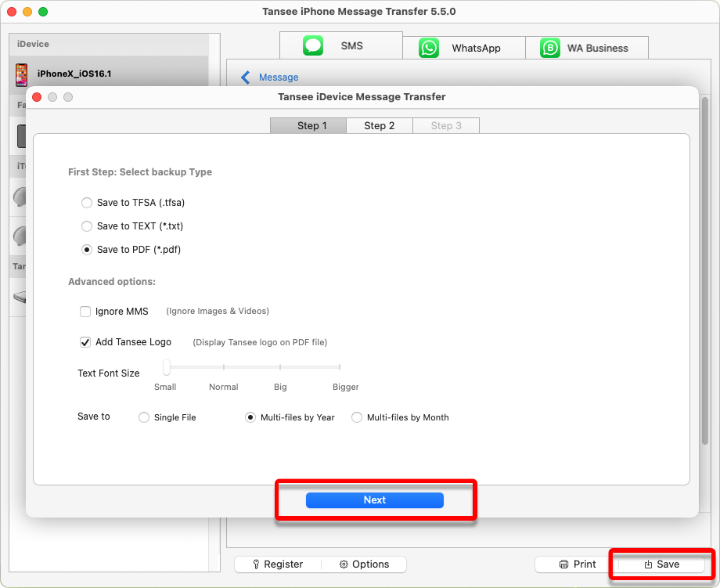Click the 'Big' font size label
This screenshot has width=720, height=588.
(280, 387)
